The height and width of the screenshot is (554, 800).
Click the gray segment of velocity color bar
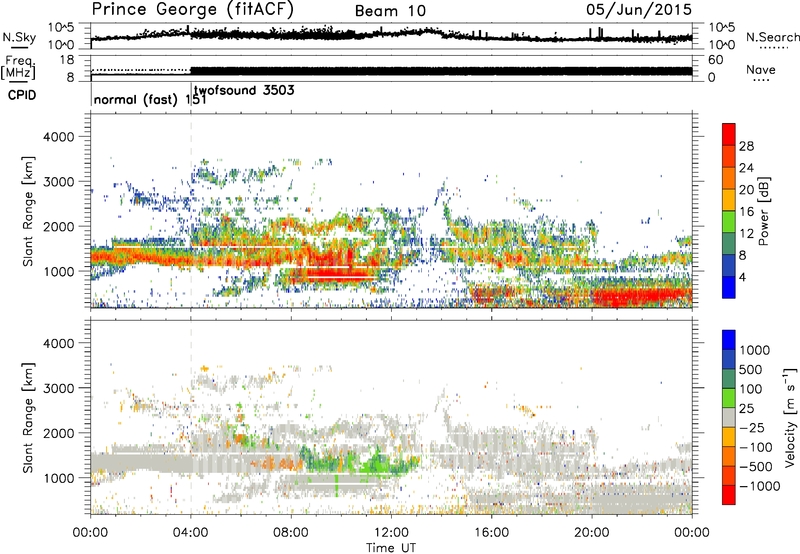pos(729,418)
